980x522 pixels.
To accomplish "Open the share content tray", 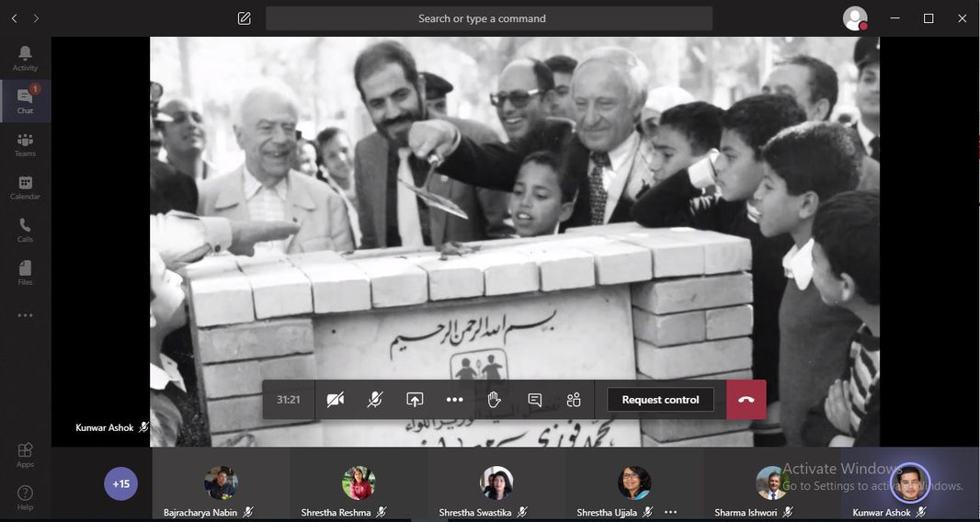I will (x=415, y=400).
